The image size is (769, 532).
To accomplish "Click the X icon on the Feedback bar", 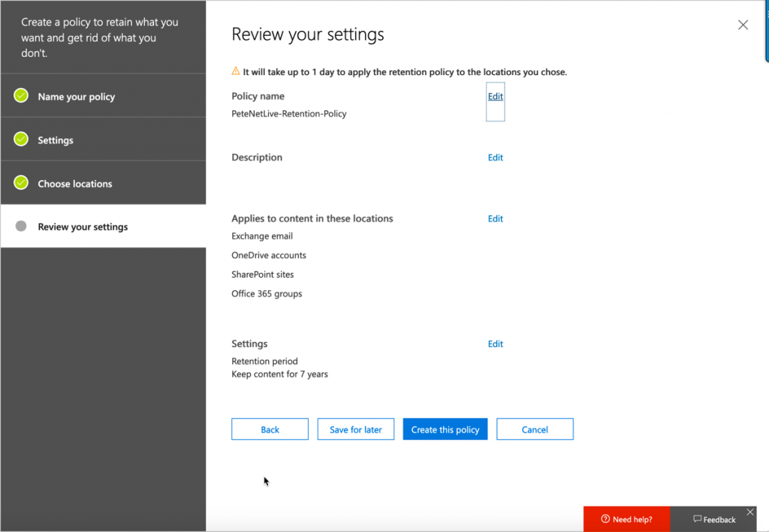I will point(750,511).
